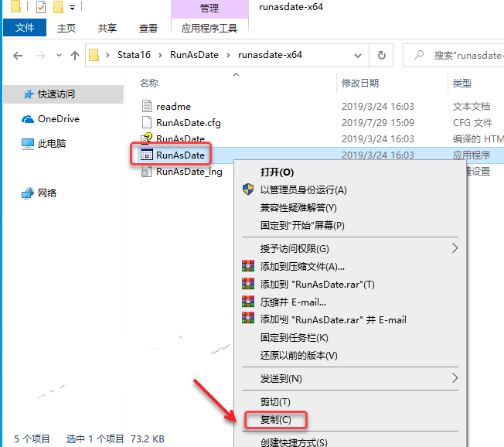Select the RunAsDate.cfg file
Image resolution: width=504 pixels, height=447 pixels.
pos(189,123)
